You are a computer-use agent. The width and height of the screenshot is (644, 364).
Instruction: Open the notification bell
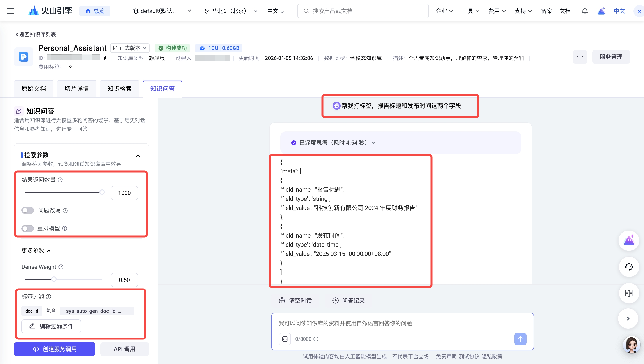(x=584, y=11)
